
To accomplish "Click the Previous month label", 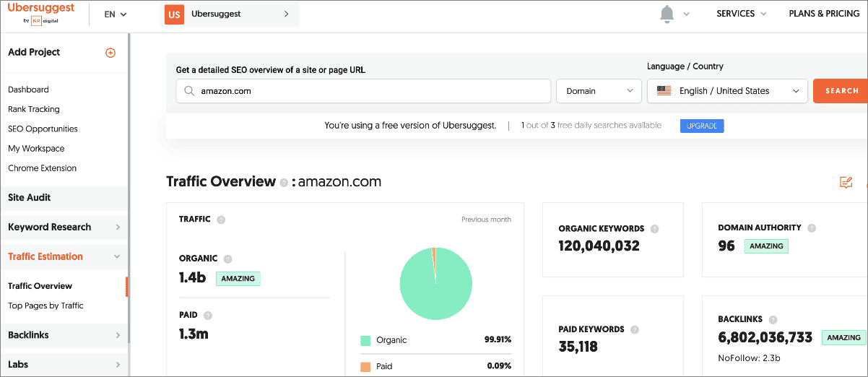I will point(486,220).
